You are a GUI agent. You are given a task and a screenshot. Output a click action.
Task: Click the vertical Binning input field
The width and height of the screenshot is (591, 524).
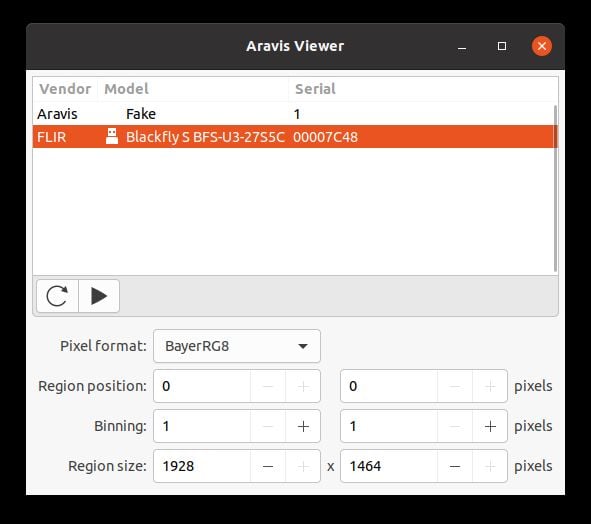389,426
